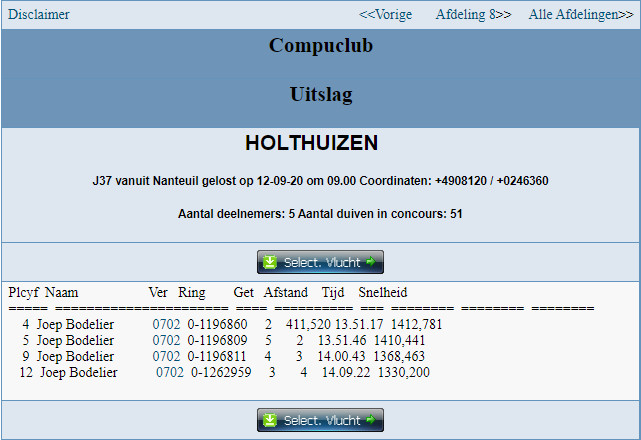
Task: Click arrival time 14.00.43
Action: 341,356
